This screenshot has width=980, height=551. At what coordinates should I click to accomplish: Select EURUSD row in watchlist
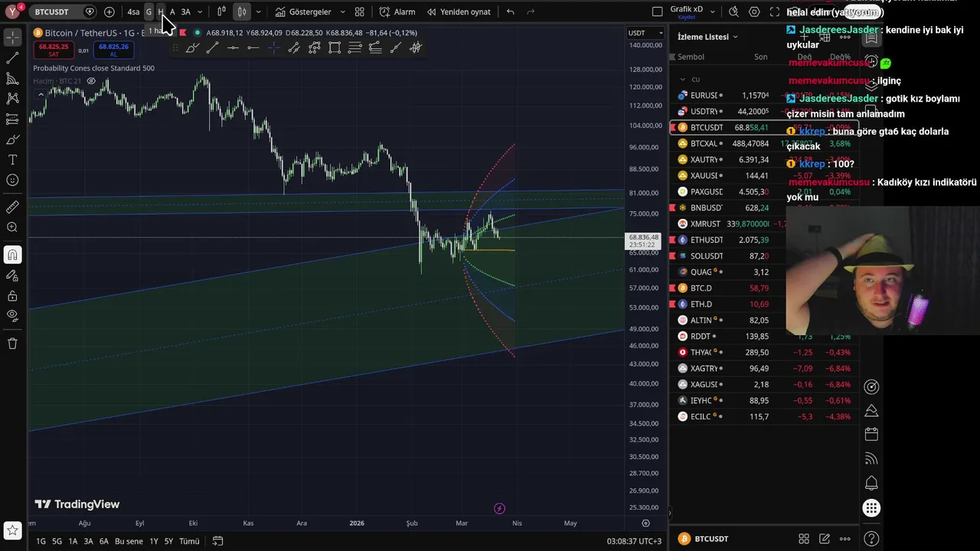pos(763,96)
